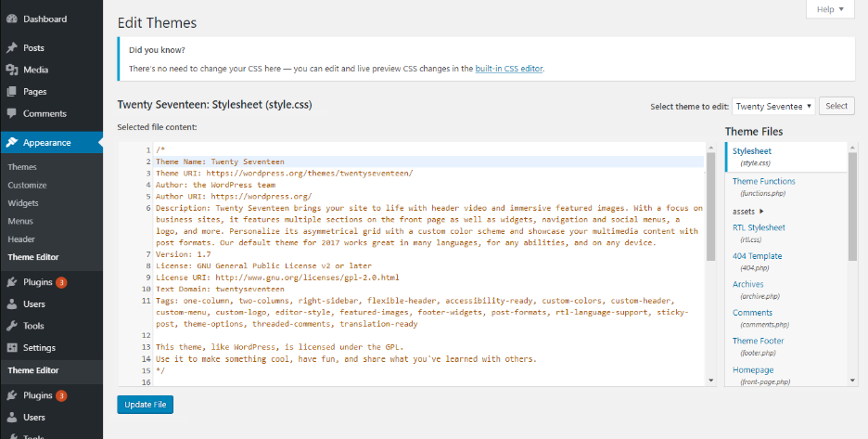Follow the built-in CSS editor link
Image resolution: width=868 pixels, height=439 pixels.
pos(509,69)
